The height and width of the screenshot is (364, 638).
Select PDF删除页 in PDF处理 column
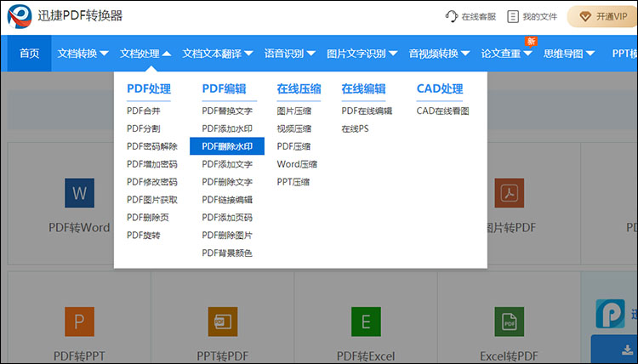[148, 218]
